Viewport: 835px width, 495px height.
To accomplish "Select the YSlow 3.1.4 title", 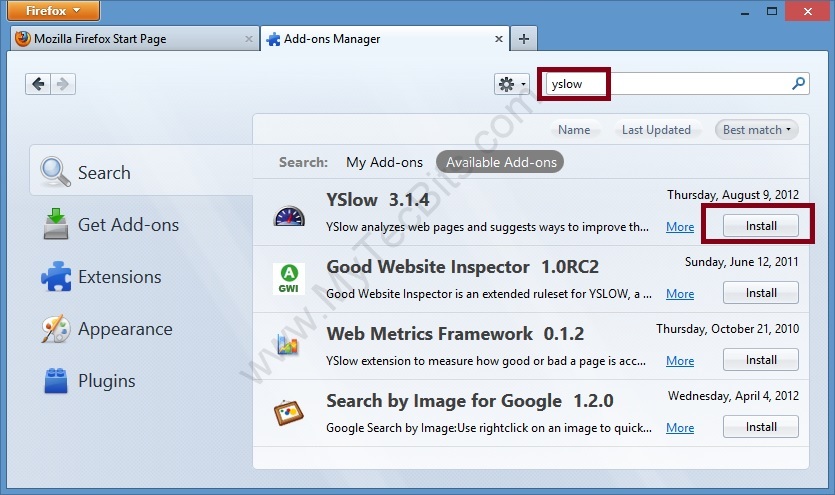I will (378, 200).
